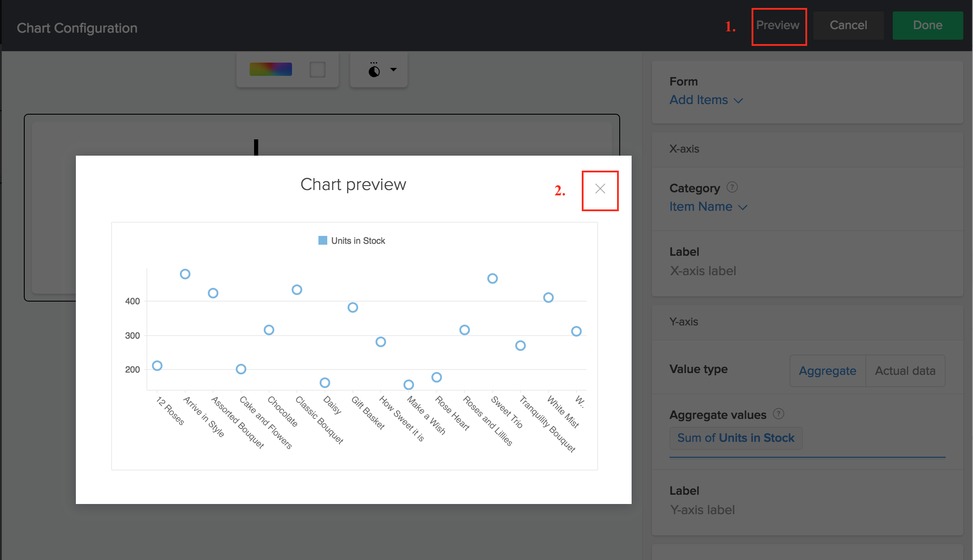Click the Sum of Units in Stock tag

click(736, 438)
